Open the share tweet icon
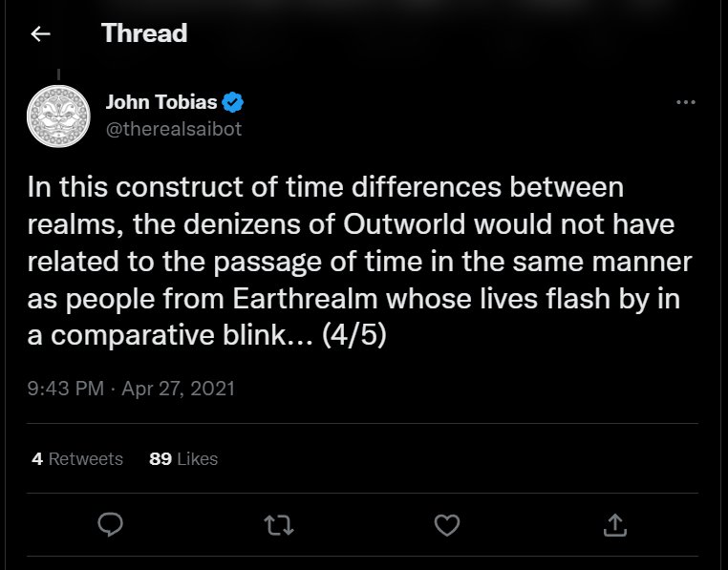Screen dimensions: 728x570 tap(614, 524)
